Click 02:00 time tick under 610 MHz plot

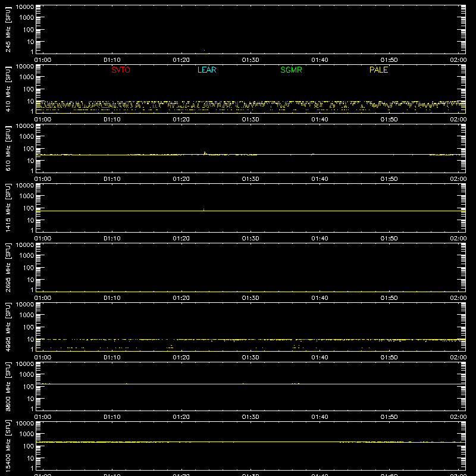pyautogui.click(x=458, y=179)
